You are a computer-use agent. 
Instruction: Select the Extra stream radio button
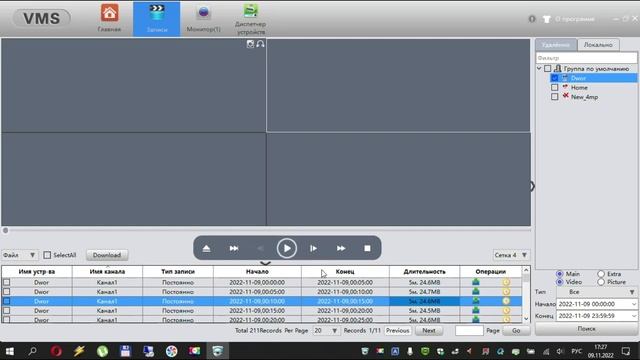point(601,274)
